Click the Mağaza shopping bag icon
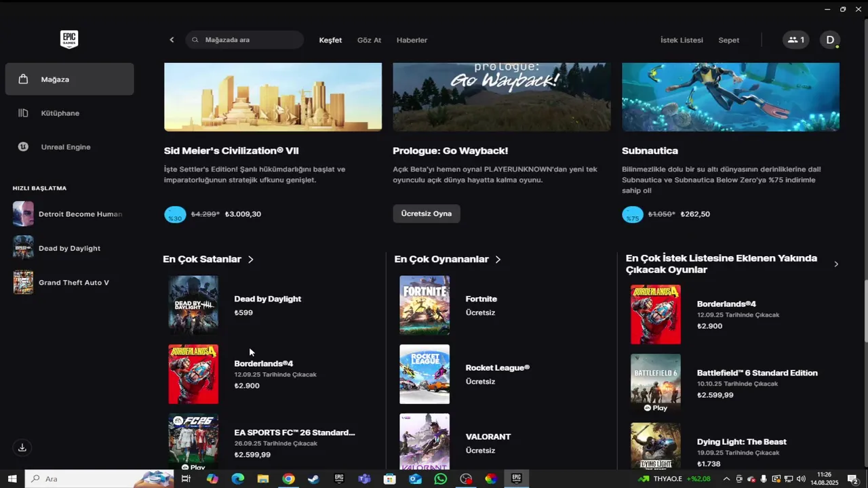 (x=23, y=79)
